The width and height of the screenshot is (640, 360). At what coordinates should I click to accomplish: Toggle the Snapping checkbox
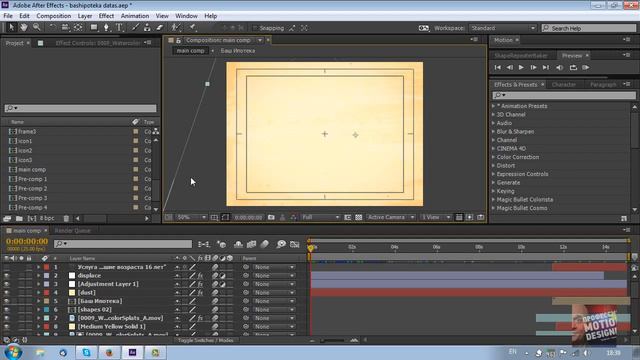(255, 28)
